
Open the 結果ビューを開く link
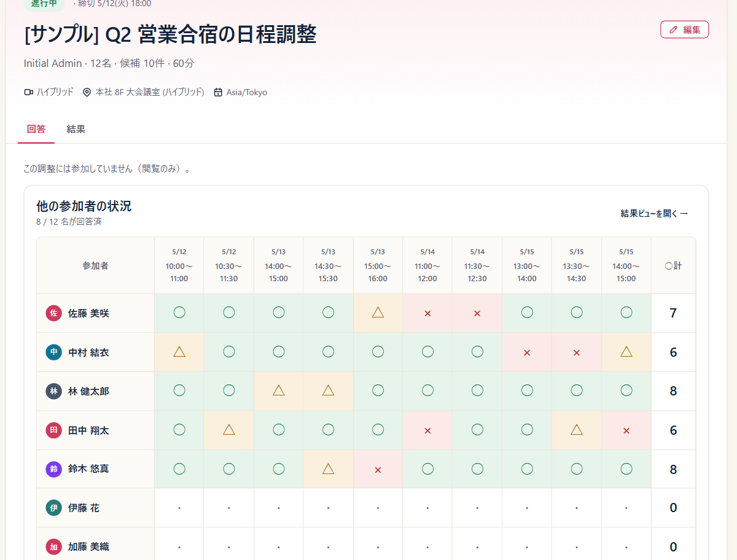coord(654,214)
